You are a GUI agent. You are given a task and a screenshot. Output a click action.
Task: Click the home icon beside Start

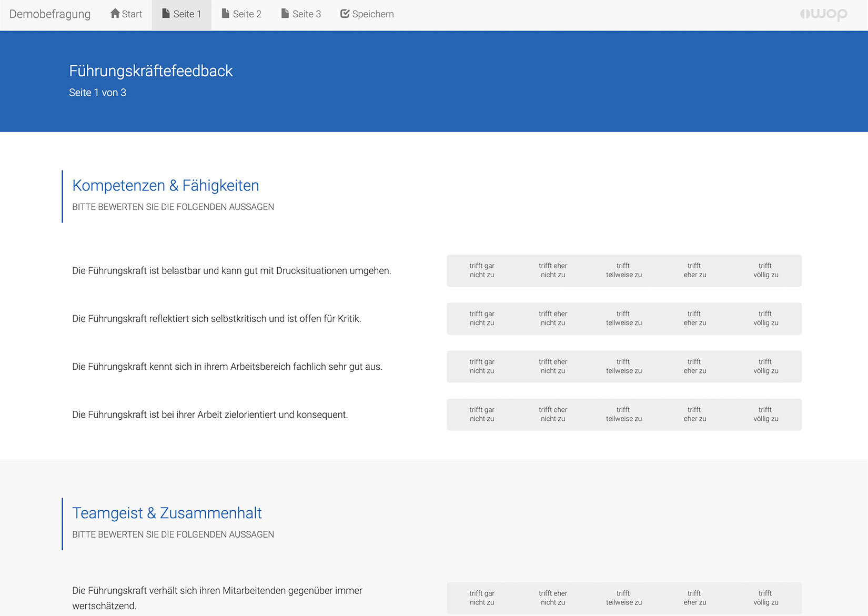(x=115, y=14)
